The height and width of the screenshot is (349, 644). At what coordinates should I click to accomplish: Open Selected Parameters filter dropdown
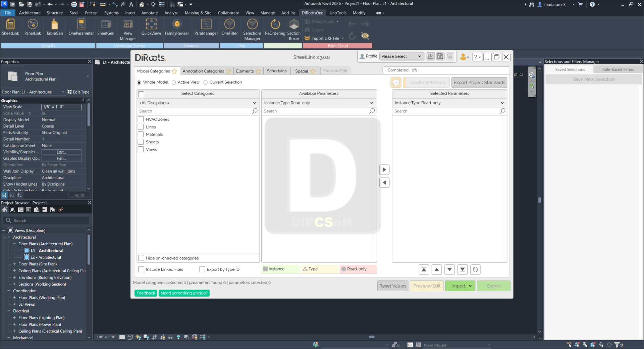[449, 103]
